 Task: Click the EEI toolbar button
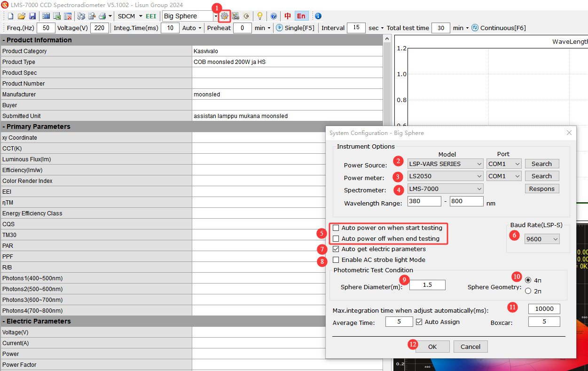click(x=151, y=16)
